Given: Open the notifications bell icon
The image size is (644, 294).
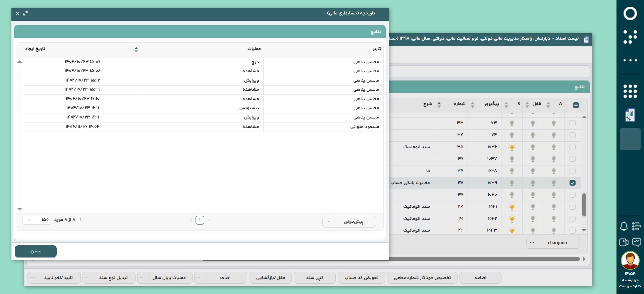Looking at the screenshot, I should [x=624, y=226].
